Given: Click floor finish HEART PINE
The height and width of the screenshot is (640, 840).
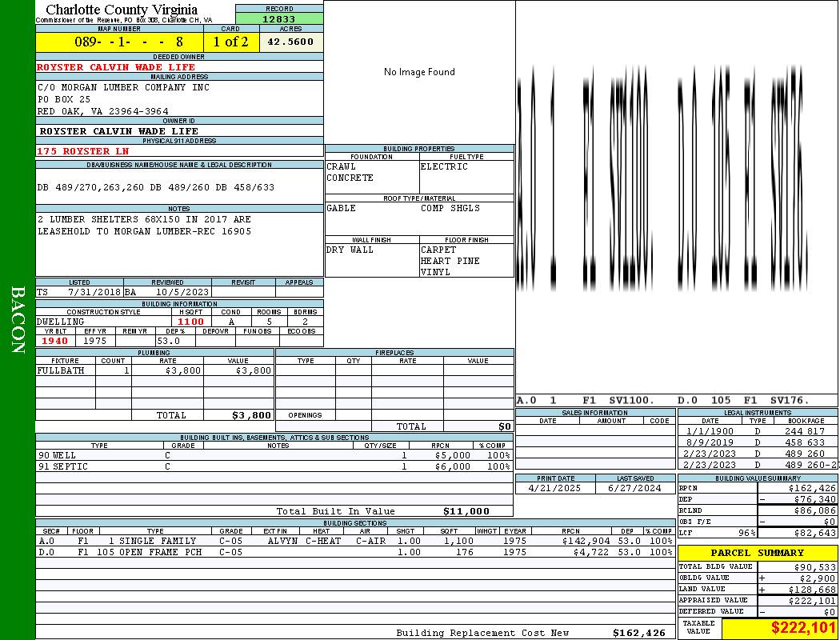Looking at the screenshot, I should coord(450,261).
